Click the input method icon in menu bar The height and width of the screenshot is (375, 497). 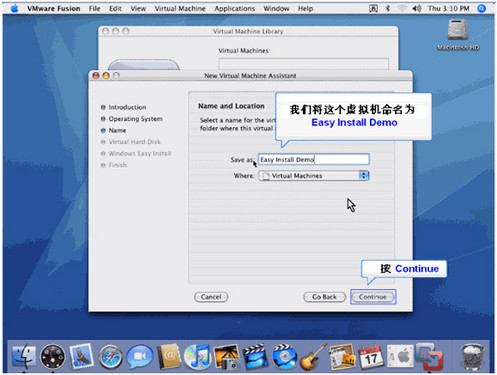click(x=373, y=8)
